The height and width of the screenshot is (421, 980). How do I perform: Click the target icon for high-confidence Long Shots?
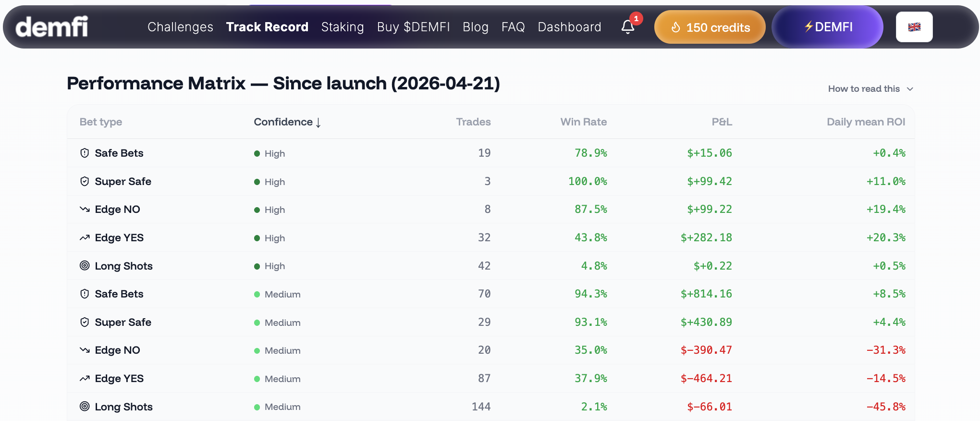(85, 266)
